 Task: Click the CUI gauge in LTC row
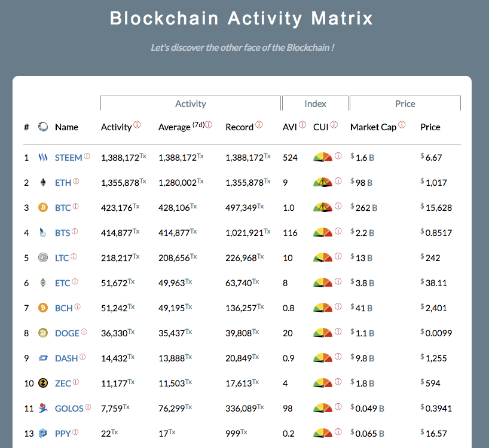323,257
